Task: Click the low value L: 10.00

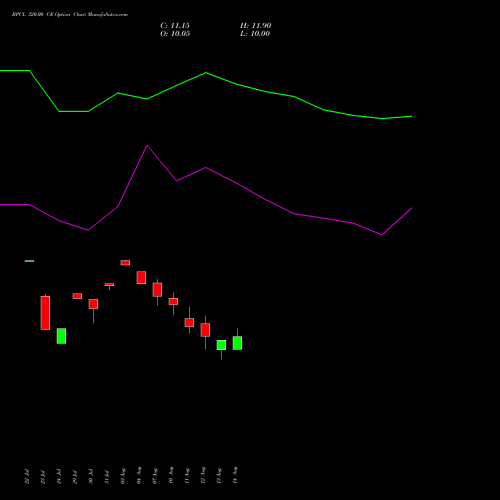Action: tap(255, 34)
